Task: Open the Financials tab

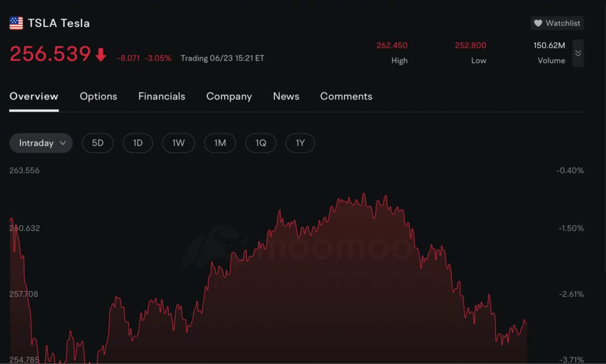Action: click(162, 96)
